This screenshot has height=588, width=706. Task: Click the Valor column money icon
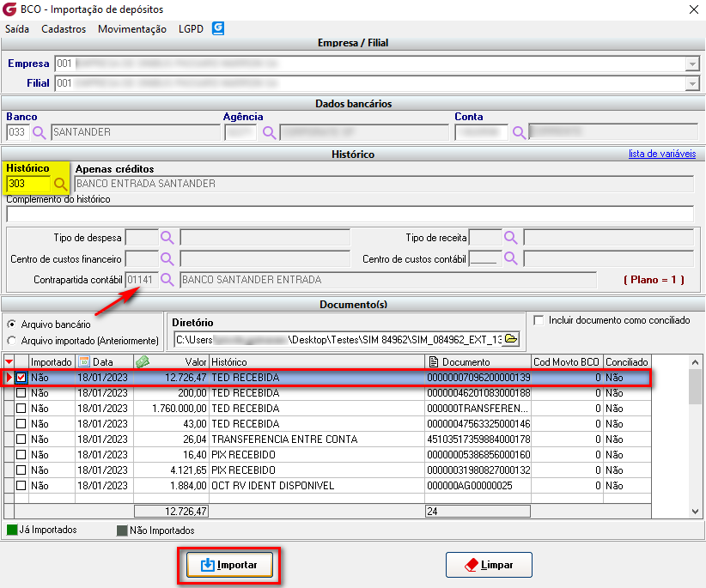click(143, 361)
